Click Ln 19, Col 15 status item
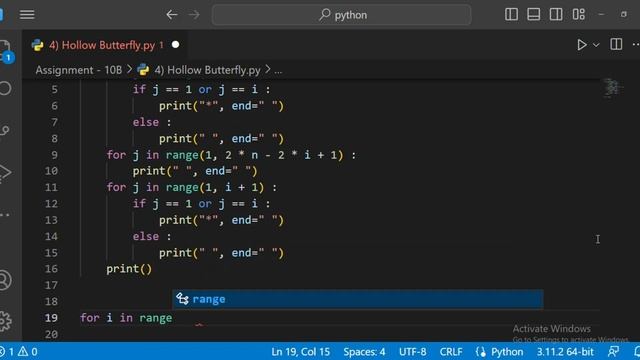The width and height of the screenshot is (640, 360). 300,352
